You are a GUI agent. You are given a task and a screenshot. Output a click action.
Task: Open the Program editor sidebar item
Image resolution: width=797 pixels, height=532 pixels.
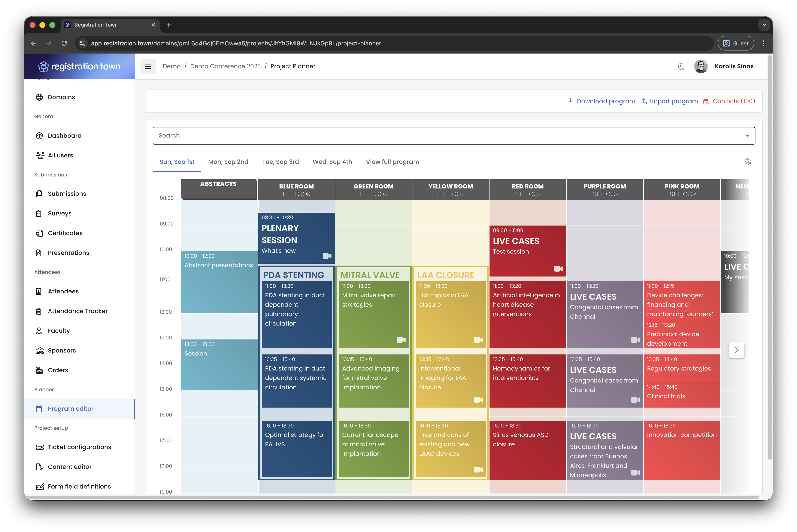click(x=79, y=409)
